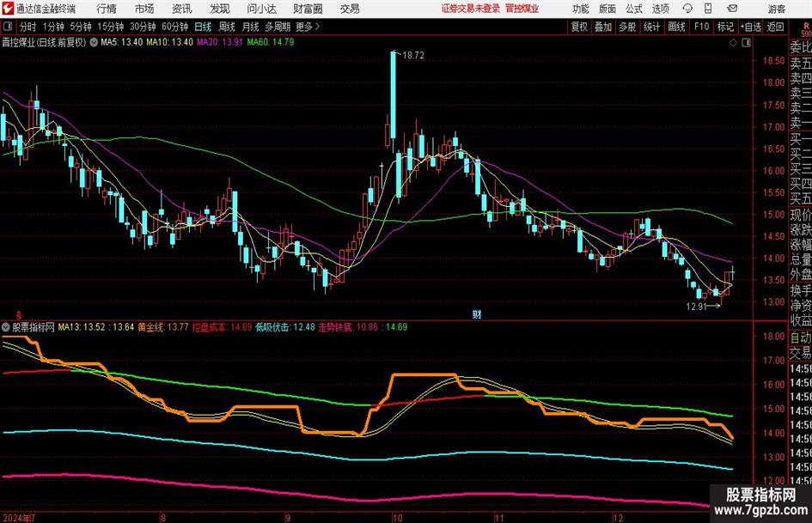Screen dimensions: 812x523
Task: Click the 证券交易未登录 login link
Action: pyautogui.click(x=471, y=9)
